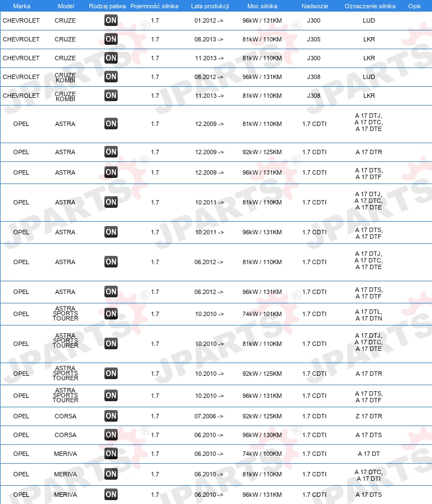Click J308 body cell in 11.2013 LKR row
Image resolution: width=432 pixels, height=504 pixels.
[314, 96]
